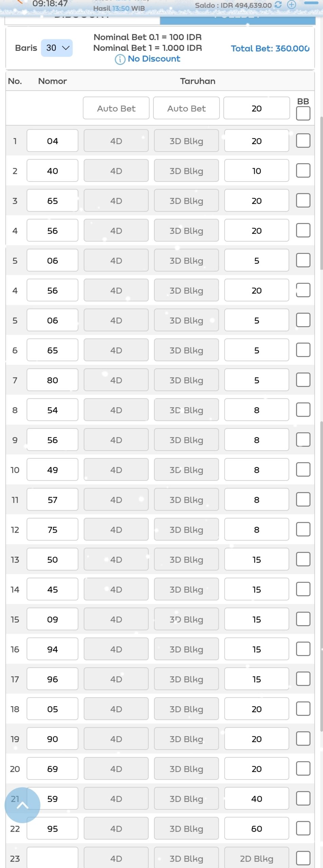Check the BB box for row 1

[x=303, y=141]
